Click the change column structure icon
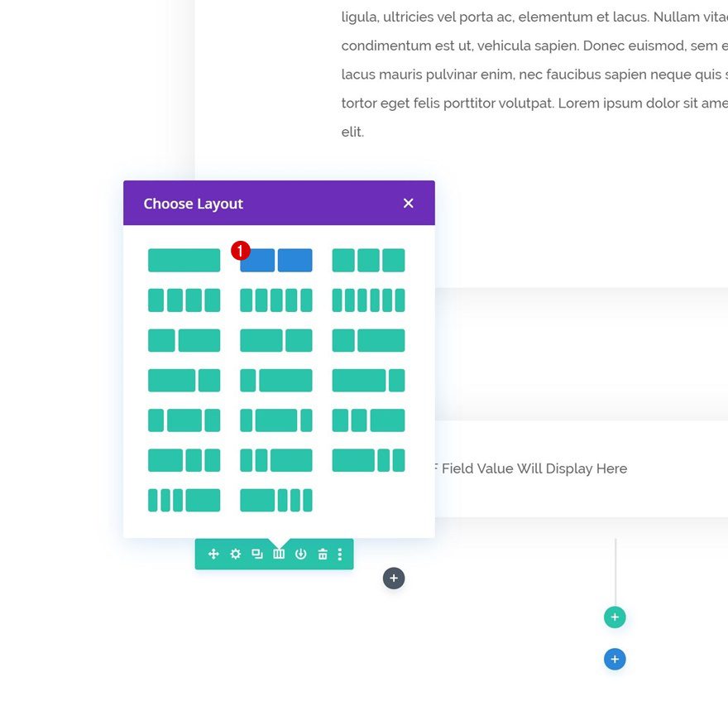 tap(278, 554)
